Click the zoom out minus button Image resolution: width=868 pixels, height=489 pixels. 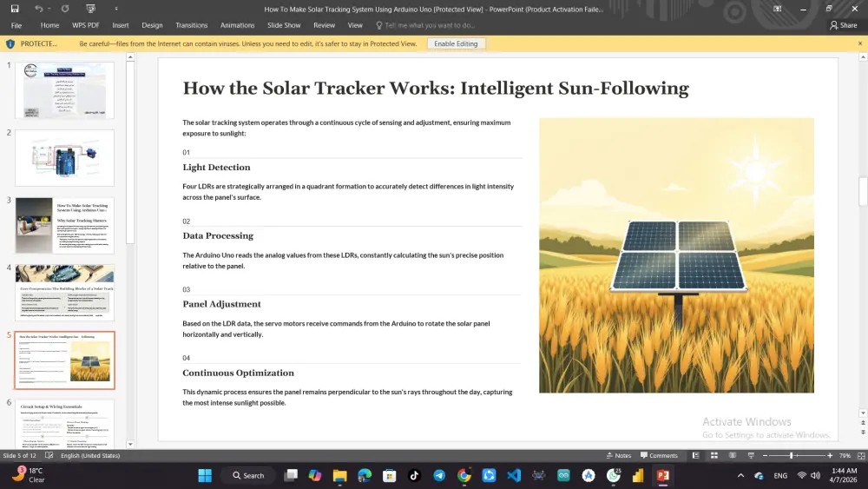pos(765,456)
